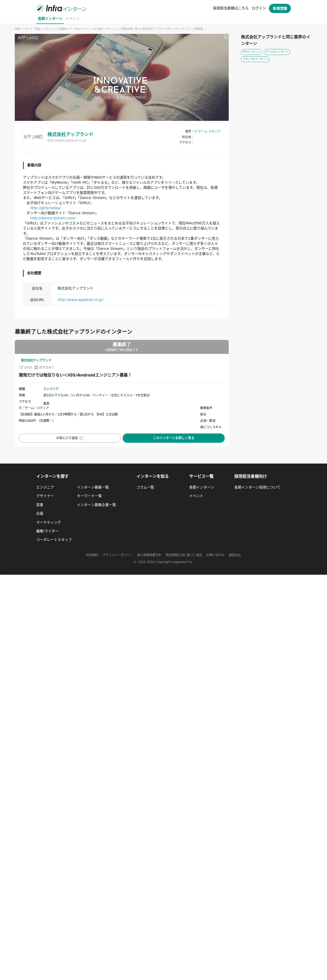Open footer 長期インターン service link

click(x=201, y=487)
